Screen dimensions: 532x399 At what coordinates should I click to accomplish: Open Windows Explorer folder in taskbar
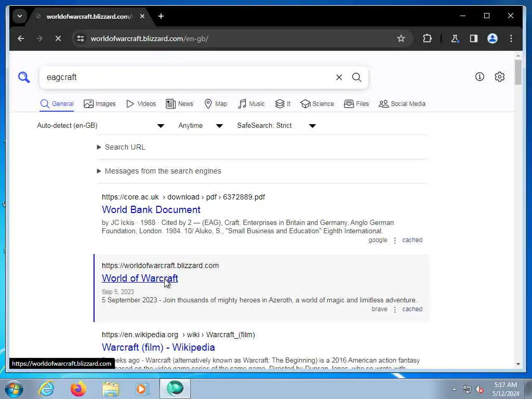point(111,389)
